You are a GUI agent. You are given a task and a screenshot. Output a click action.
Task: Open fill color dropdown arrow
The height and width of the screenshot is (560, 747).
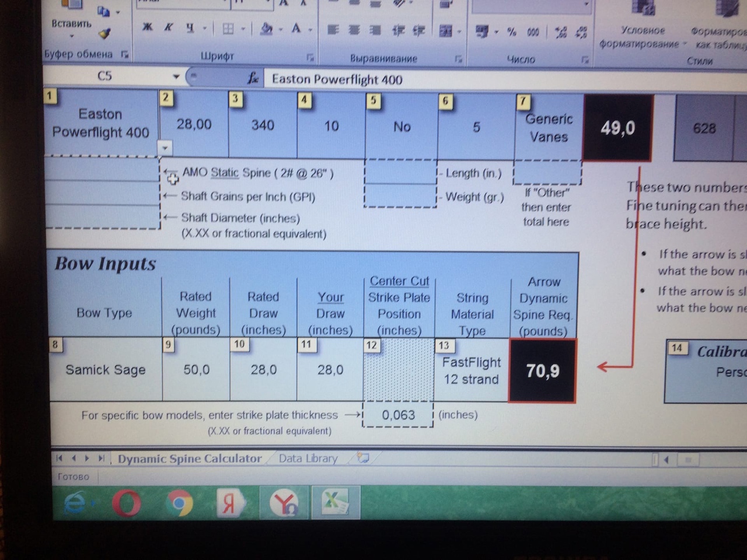[x=281, y=29]
